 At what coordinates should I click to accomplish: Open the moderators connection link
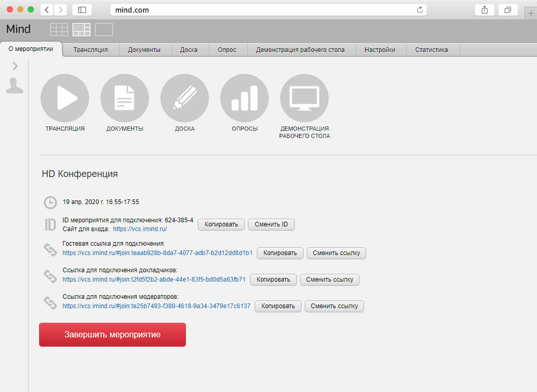click(x=156, y=306)
